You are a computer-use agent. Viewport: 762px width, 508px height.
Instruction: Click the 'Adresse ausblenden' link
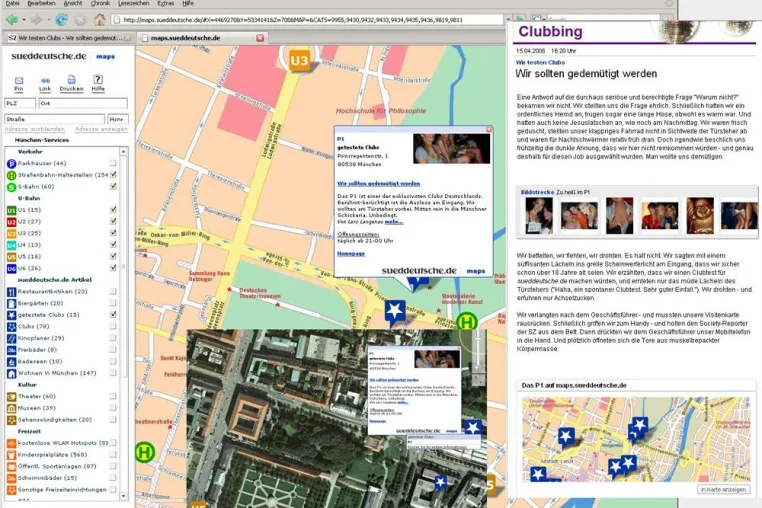pos(35,129)
